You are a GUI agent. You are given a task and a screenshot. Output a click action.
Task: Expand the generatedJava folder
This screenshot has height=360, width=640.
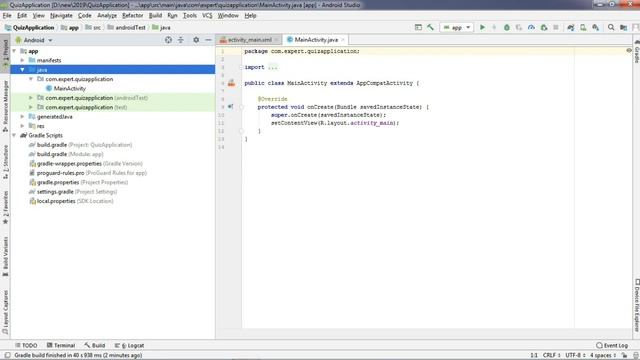point(22,116)
